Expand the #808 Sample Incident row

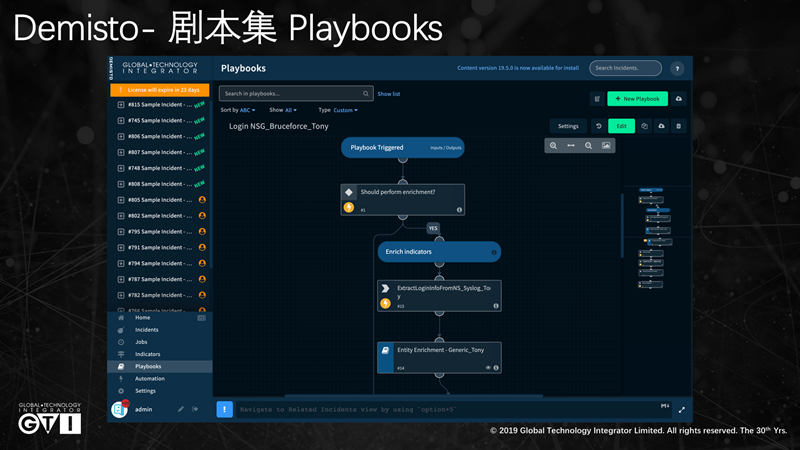click(x=121, y=184)
